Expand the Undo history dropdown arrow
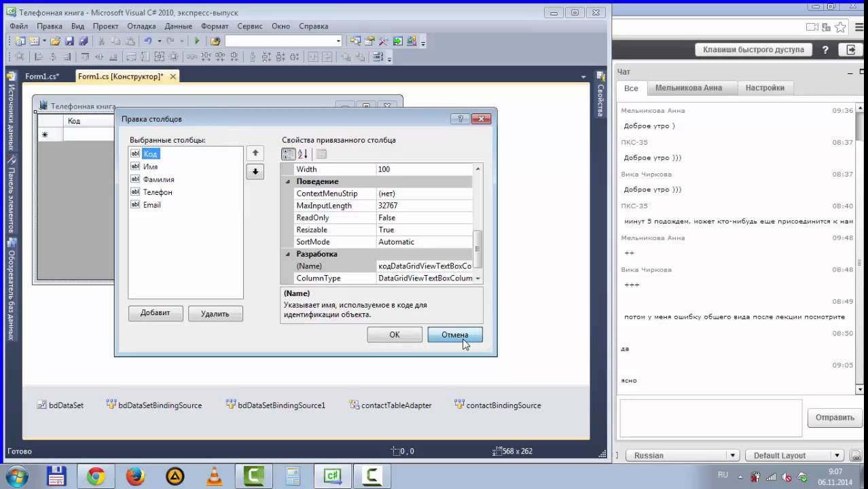This screenshot has height=489, width=868. tap(160, 41)
